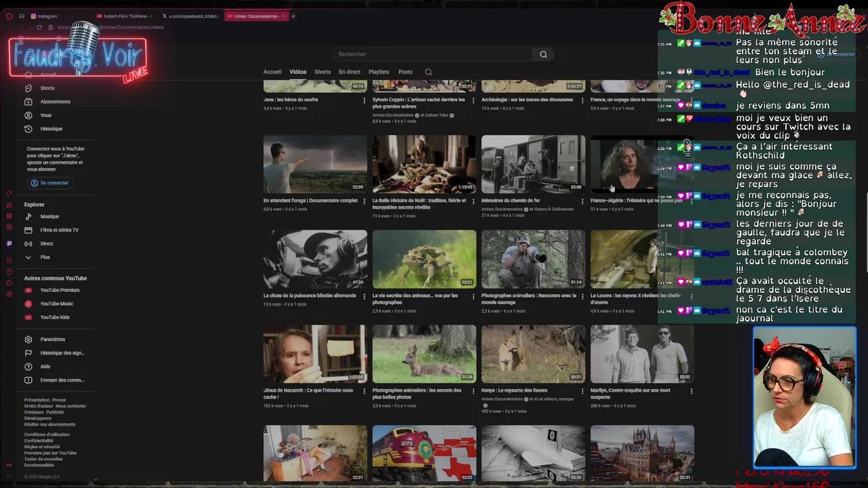Viewport: 868px width, 488px height.
Task: Open the Playlists channel tab
Action: tap(379, 72)
